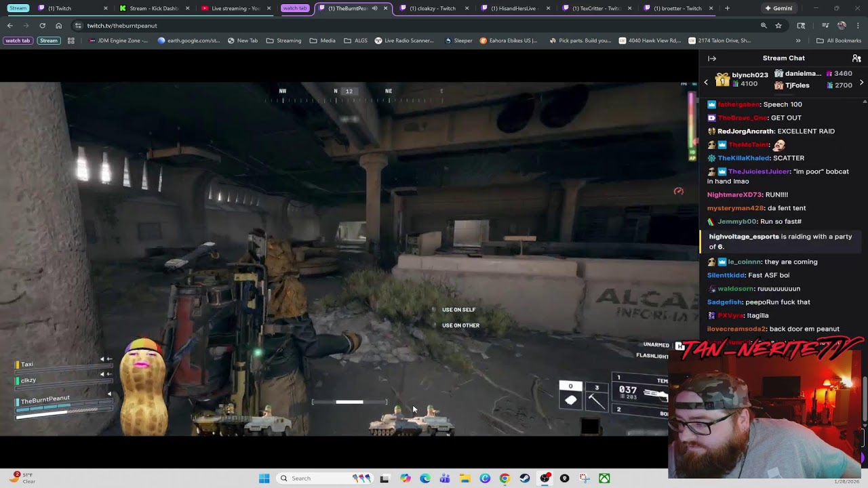Click highvoltage_esports raid notice name

coord(744,237)
